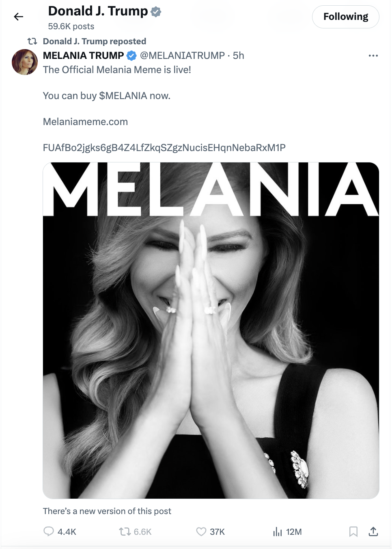Viewport: 392px width, 549px height.
Task: Bookmark this post
Action: point(353,531)
